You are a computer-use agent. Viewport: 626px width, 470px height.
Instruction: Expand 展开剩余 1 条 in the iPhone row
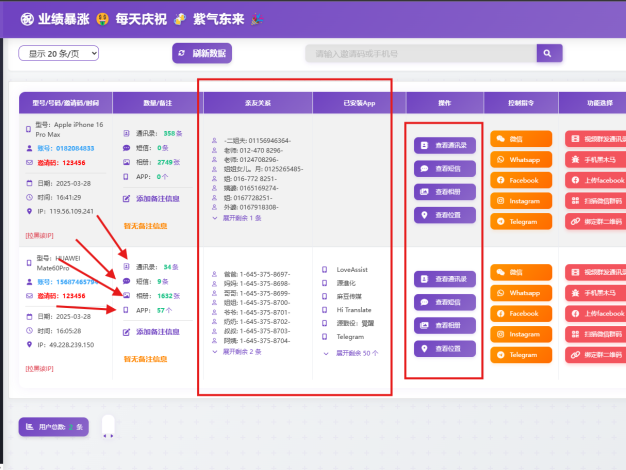click(x=238, y=217)
